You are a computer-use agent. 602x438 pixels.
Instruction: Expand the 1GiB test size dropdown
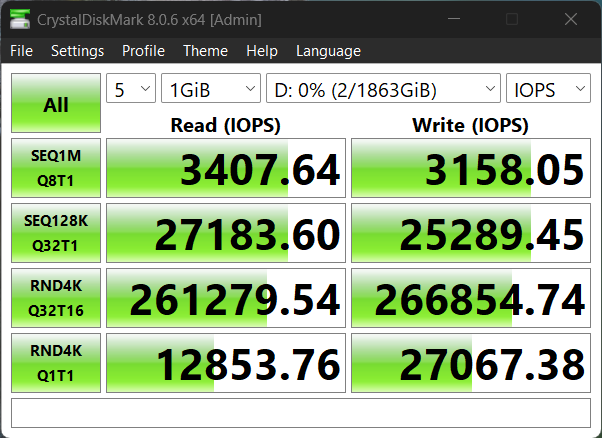(x=210, y=90)
